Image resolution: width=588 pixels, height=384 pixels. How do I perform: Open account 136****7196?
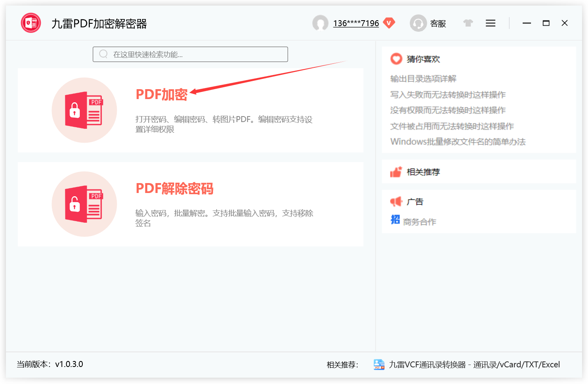pos(356,23)
